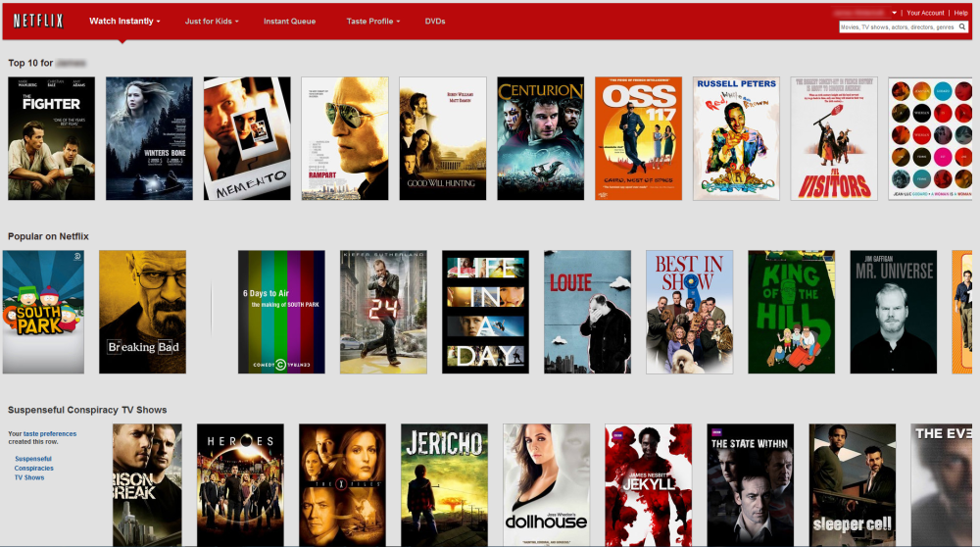Click the search magnifier icon
The height and width of the screenshot is (547, 980).
962,26
